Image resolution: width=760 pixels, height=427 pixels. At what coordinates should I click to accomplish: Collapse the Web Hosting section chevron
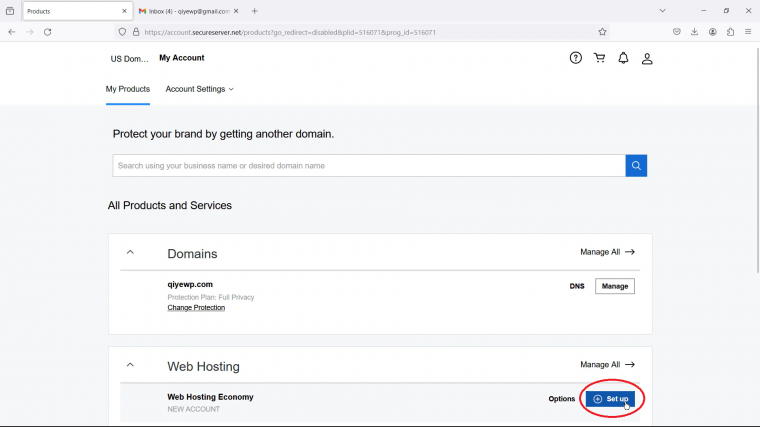point(130,364)
